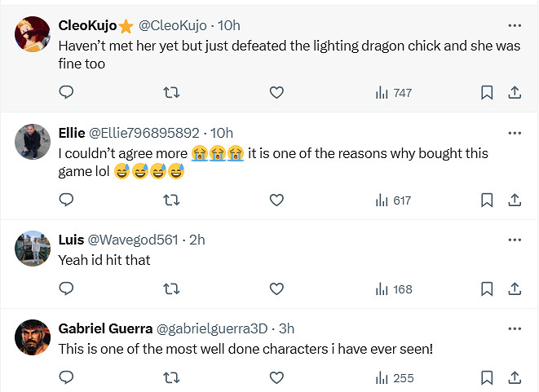Repost Ellie's tweet
The height and width of the screenshot is (392, 539).
(x=171, y=200)
